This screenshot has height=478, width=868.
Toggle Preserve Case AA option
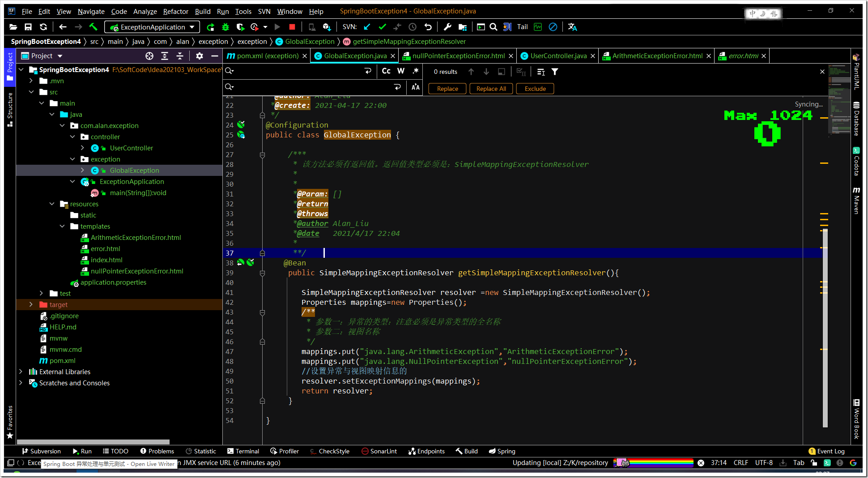(x=416, y=87)
